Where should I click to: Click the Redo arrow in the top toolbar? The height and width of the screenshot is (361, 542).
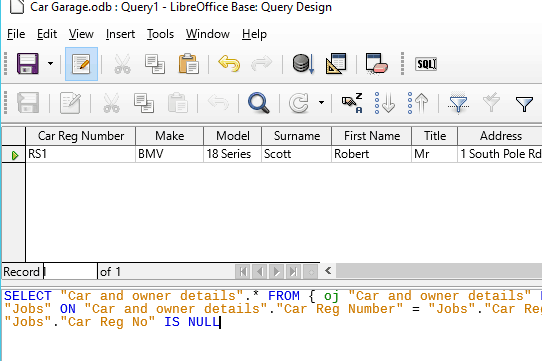262,64
